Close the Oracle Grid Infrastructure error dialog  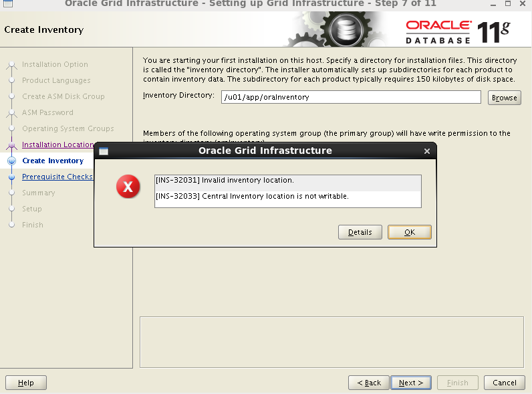[x=427, y=151]
